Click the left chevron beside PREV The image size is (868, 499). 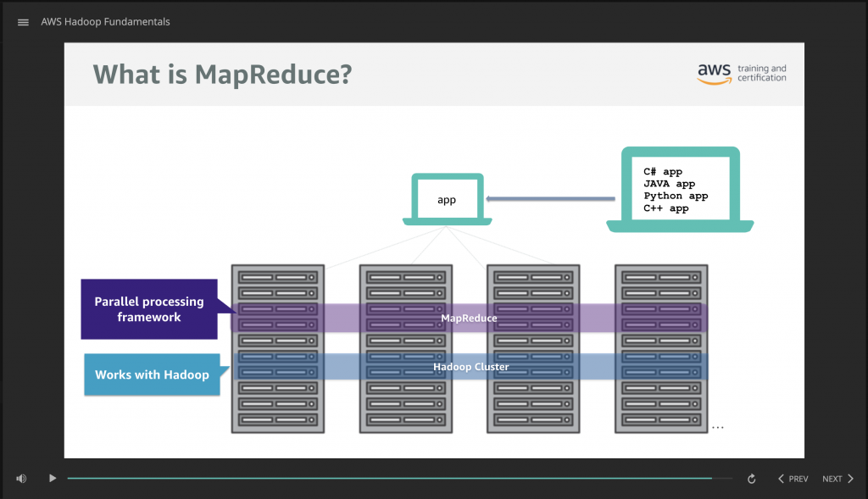[781, 478]
